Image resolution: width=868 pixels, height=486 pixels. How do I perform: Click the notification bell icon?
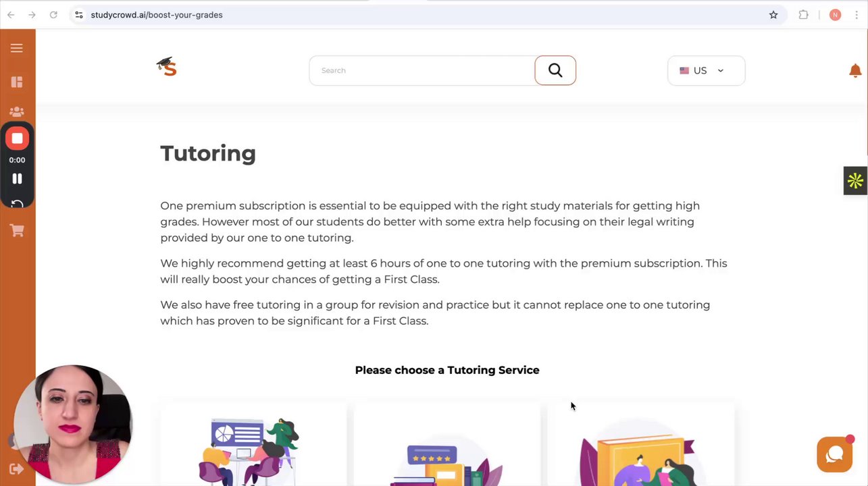click(855, 71)
